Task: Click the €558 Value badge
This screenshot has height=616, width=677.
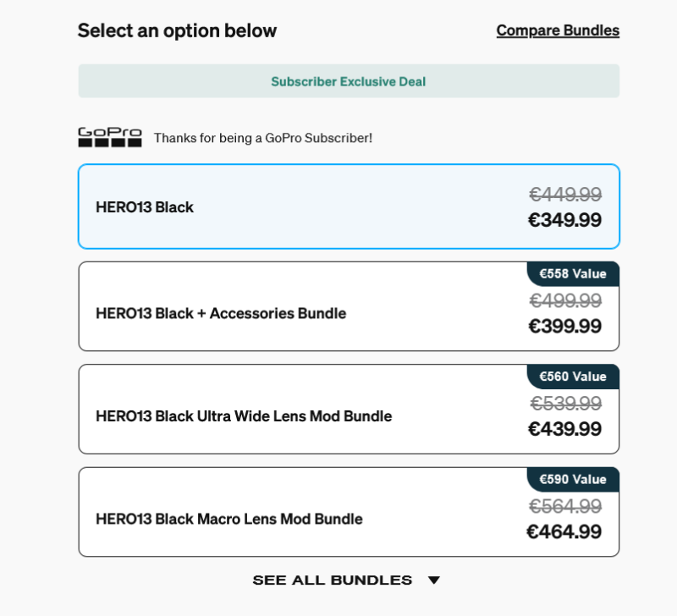Action: tap(573, 273)
